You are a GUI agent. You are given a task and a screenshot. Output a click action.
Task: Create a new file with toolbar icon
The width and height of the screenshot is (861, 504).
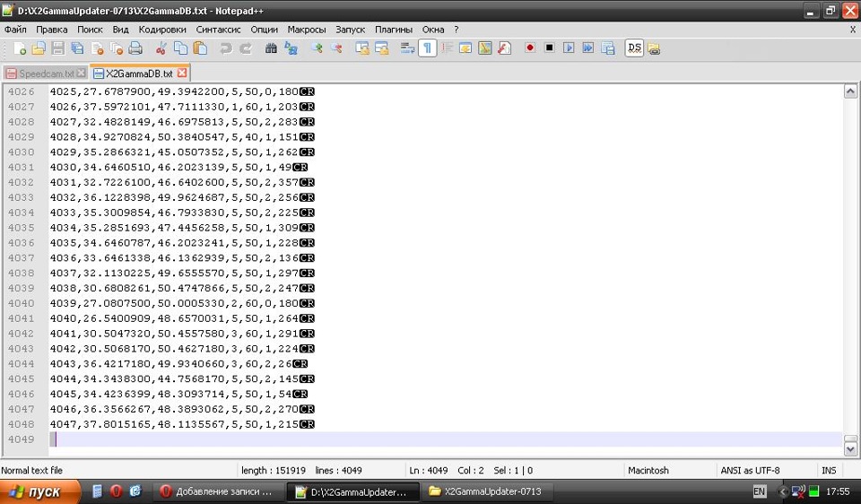coord(19,48)
